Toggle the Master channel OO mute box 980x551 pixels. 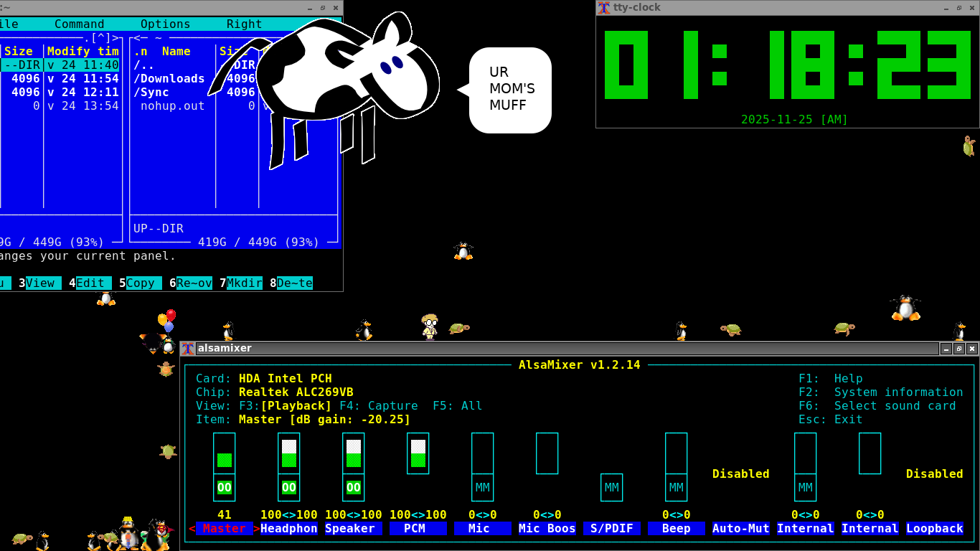(x=225, y=488)
